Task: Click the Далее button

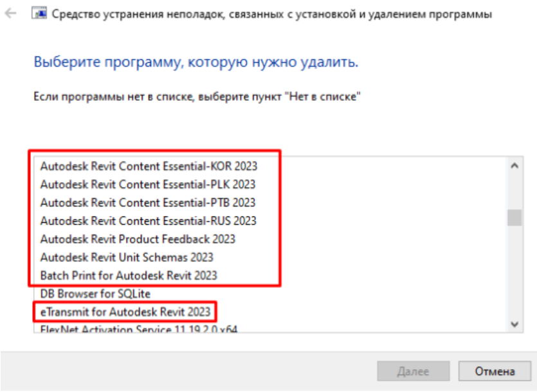Action: pos(414,371)
